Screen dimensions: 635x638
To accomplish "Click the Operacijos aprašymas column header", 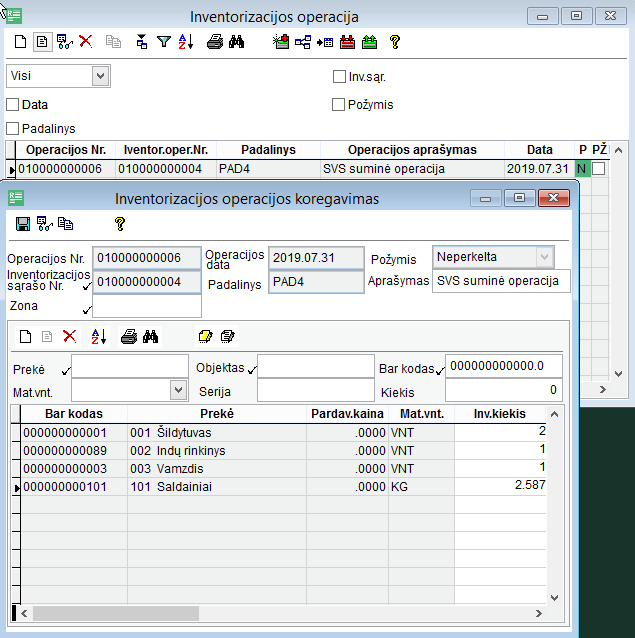I will [412, 150].
